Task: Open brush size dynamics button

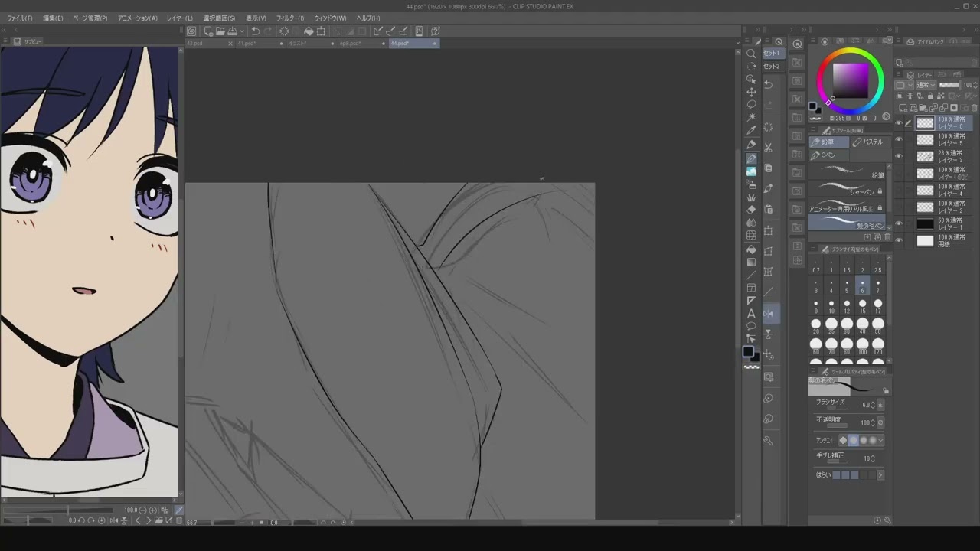Action: [x=880, y=405]
